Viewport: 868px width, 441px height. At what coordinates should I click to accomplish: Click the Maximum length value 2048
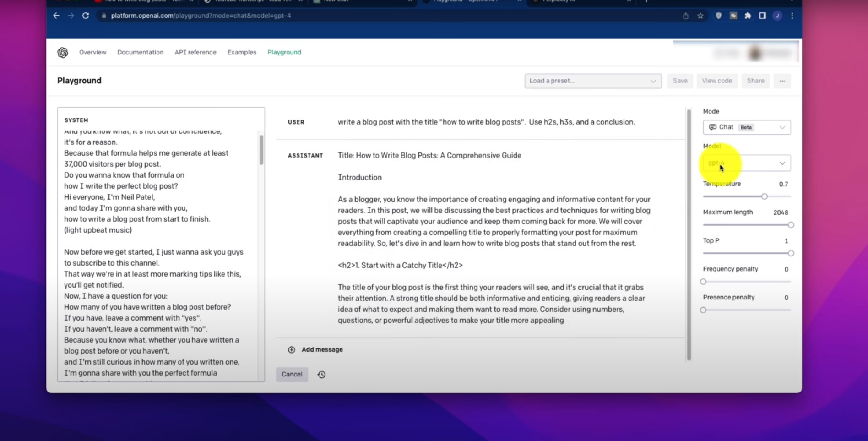tap(781, 212)
